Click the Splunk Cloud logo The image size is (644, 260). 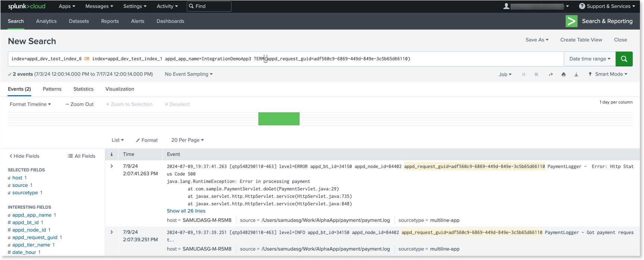tap(26, 6)
